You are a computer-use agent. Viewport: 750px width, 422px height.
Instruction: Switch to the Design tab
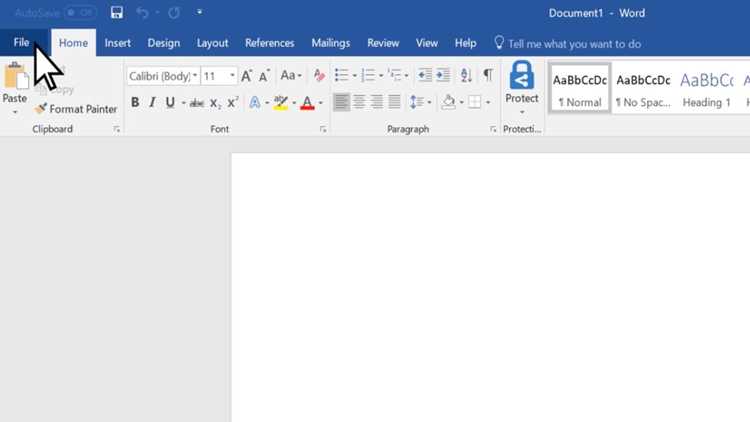pos(164,43)
